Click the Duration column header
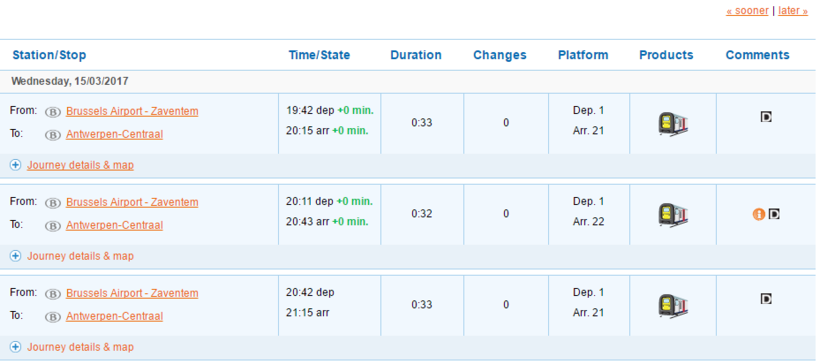This screenshot has height=364, width=820. pyautogui.click(x=416, y=55)
